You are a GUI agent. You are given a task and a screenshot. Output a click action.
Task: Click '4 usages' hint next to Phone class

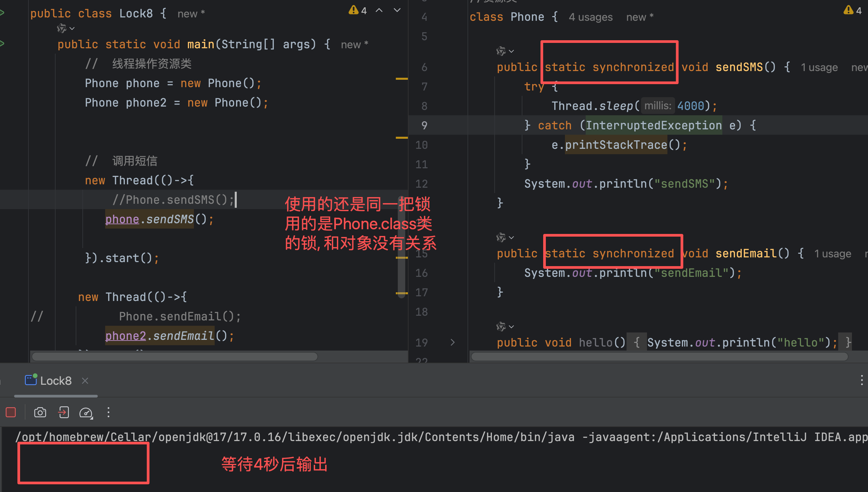point(590,17)
